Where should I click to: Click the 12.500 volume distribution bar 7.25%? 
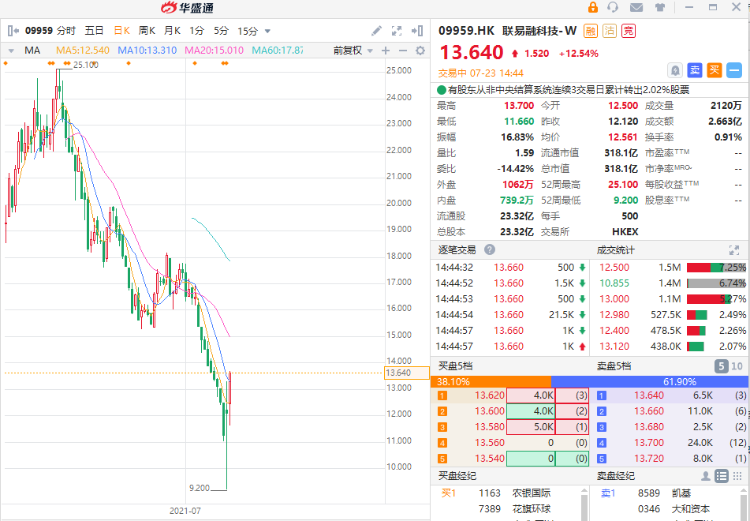click(717, 267)
